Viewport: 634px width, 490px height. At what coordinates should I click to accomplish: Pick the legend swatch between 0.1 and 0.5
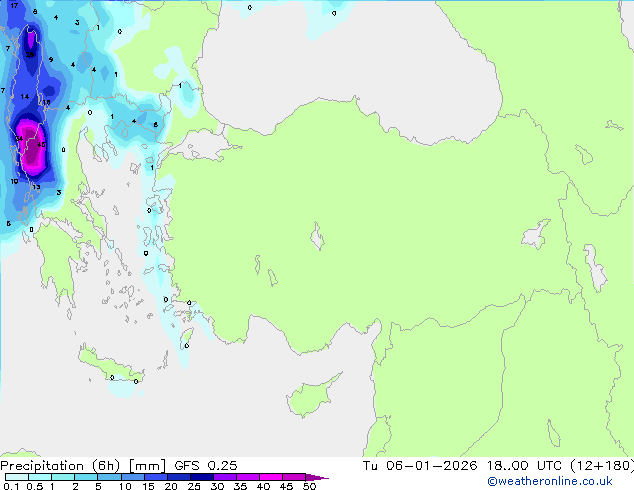click(17, 477)
